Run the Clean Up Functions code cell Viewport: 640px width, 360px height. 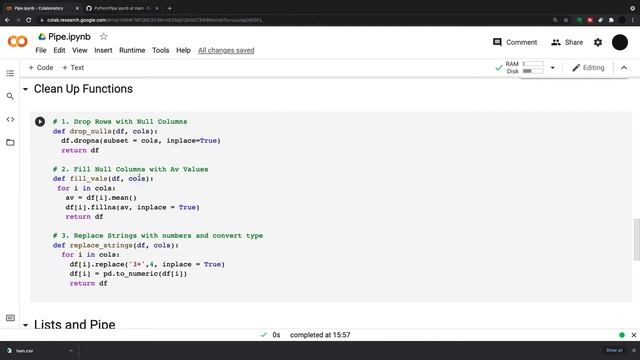tap(40, 122)
